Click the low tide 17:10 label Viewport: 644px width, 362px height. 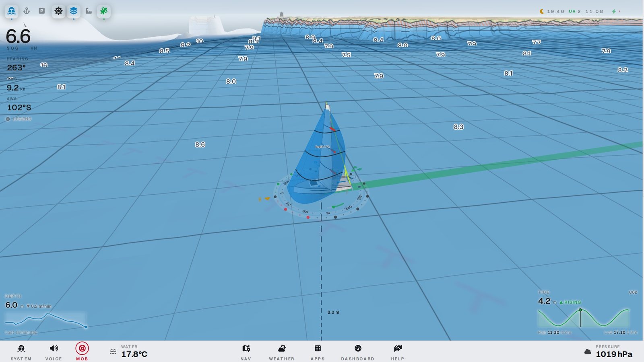(x=620, y=333)
